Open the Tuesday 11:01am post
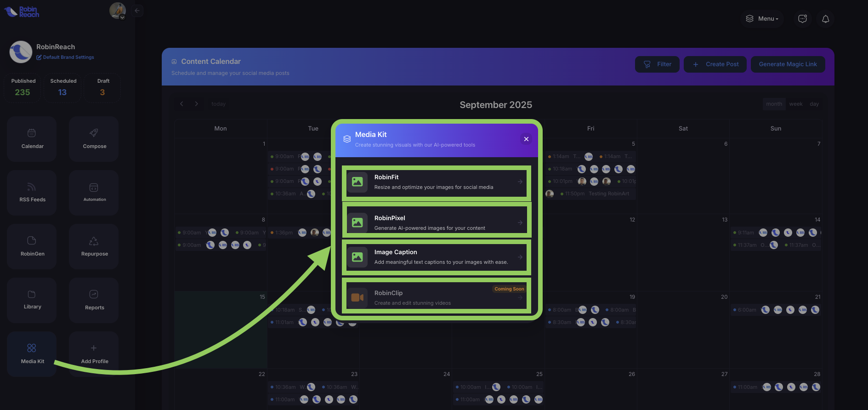Screen dimensions: 868x410 point(313,322)
